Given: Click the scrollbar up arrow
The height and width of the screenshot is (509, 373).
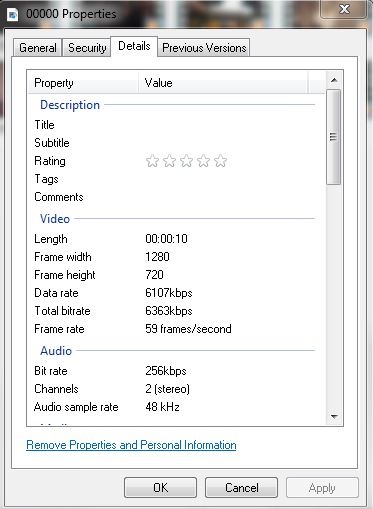Looking at the screenshot, I should click(x=334, y=80).
